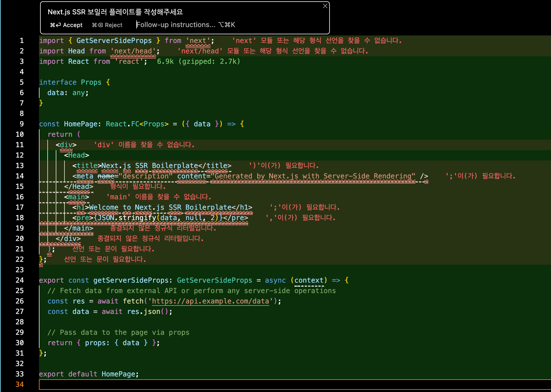Image resolution: width=551 pixels, height=392 pixels.
Task: Click line number 34 in the gutter
Action: (x=20, y=384)
